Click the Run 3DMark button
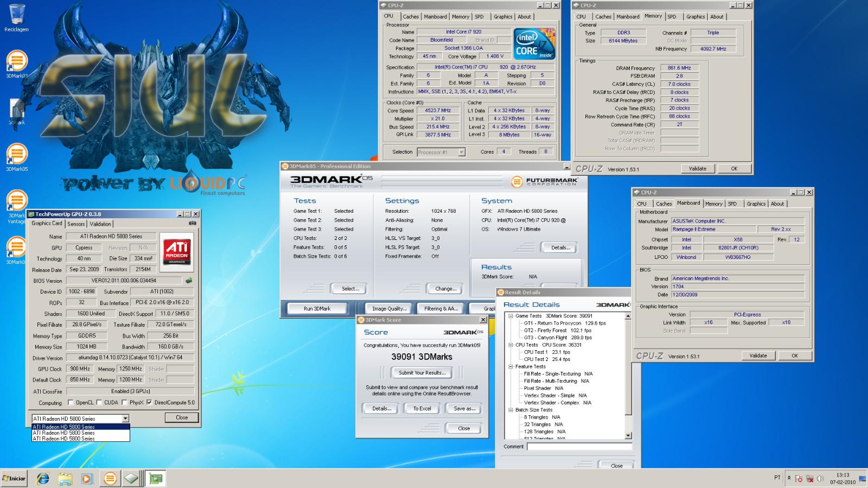 (317, 308)
